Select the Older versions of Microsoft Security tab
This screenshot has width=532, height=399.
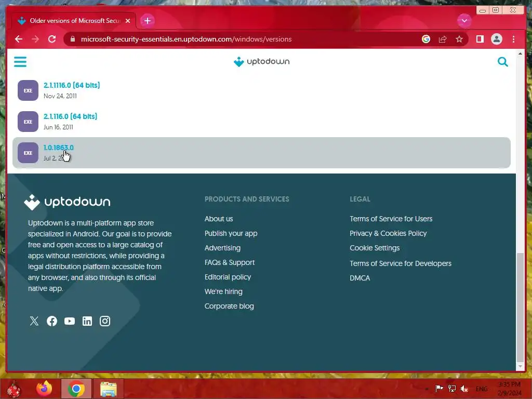(75, 21)
